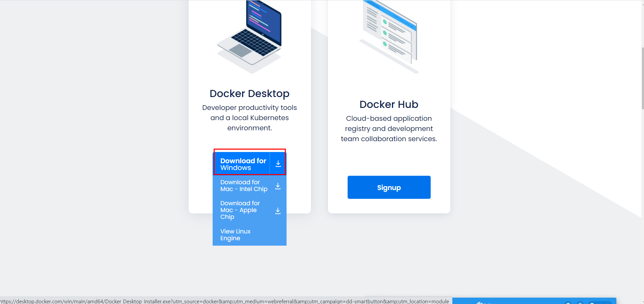This screenshot has width=644, height=304.
Task: Click the Docker Desktop heading
Action: pyautogui.click(x=250, y=93)
